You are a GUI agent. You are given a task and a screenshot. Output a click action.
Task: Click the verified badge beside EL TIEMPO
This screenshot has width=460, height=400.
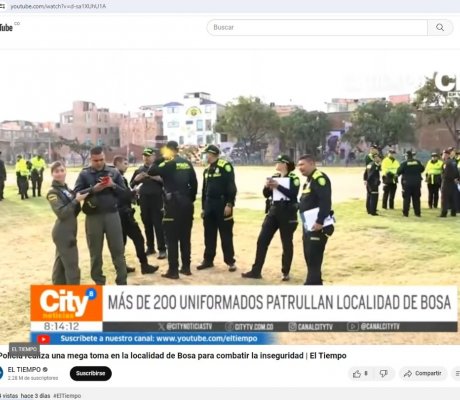click(45, 370)
